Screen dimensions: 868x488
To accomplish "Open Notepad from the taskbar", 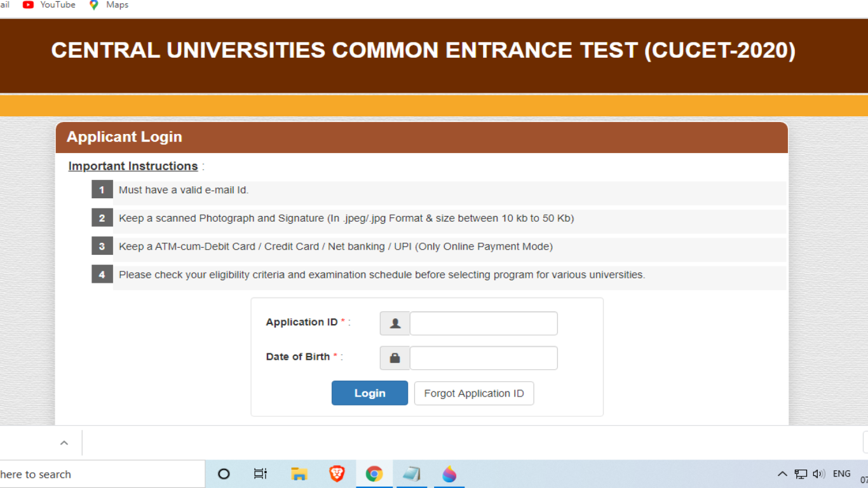I will point(411,473).
